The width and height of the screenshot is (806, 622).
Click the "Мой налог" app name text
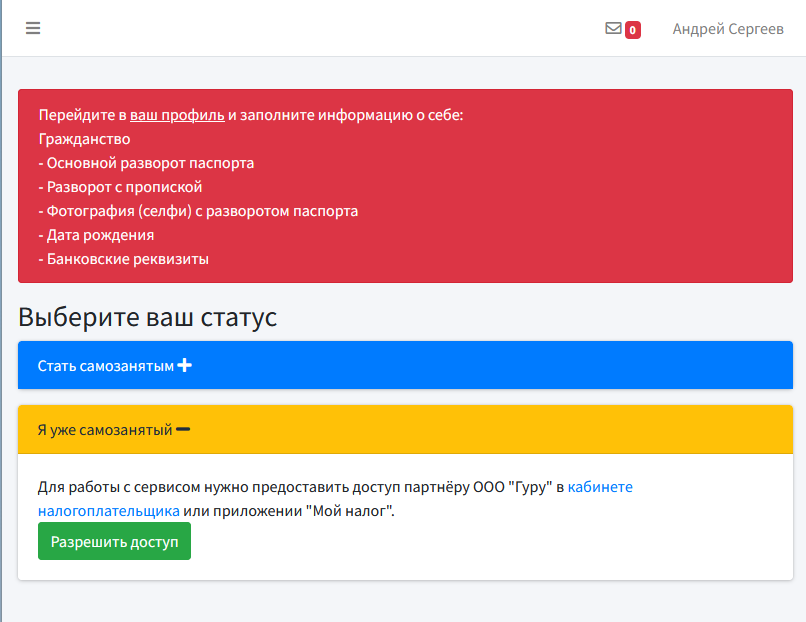coord(351,511)
